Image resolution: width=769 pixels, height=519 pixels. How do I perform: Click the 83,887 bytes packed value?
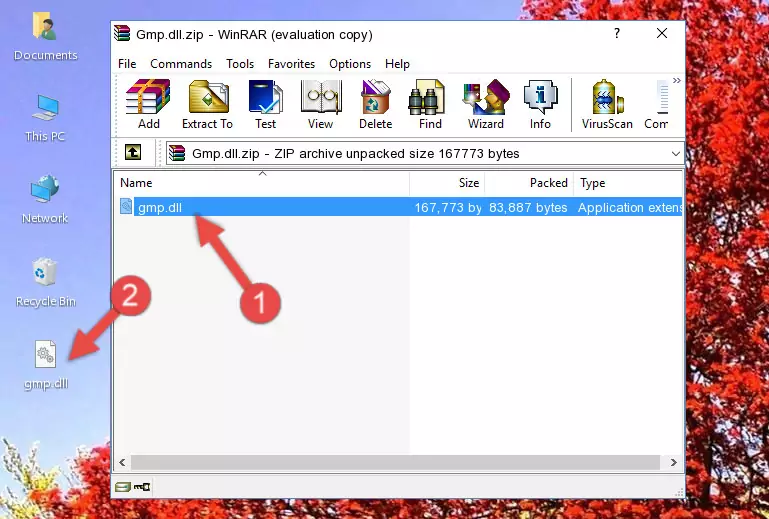(528, 208)
